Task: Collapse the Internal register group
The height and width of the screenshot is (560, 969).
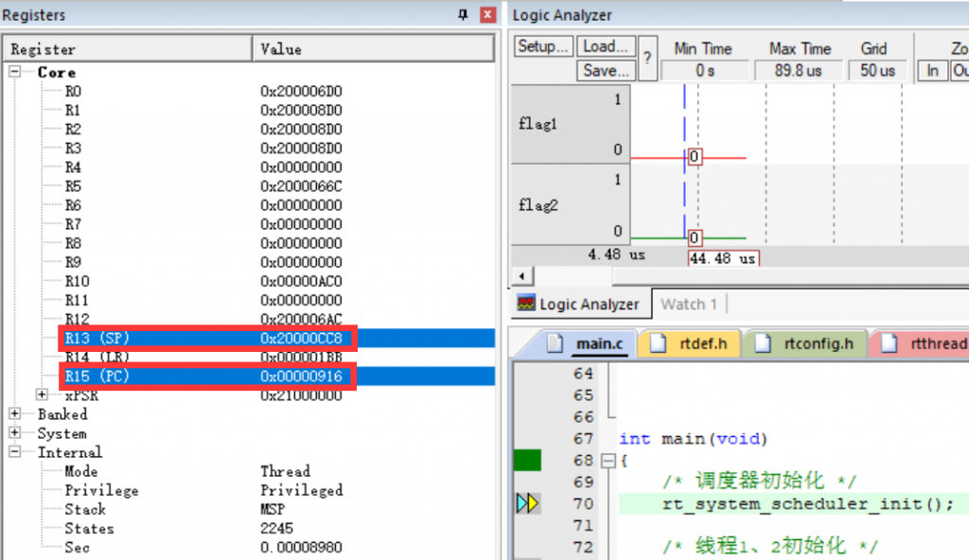Action: [15, 452]
